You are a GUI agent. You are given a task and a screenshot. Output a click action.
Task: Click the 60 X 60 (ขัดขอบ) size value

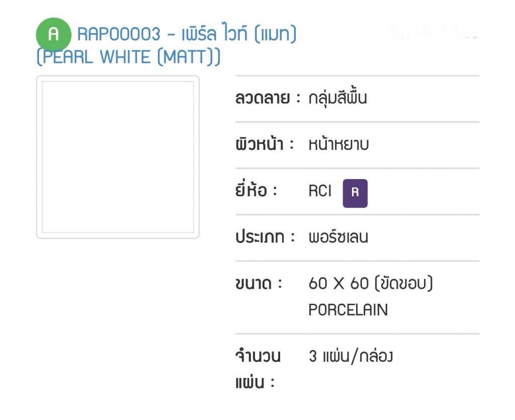[x=371, y=283]
